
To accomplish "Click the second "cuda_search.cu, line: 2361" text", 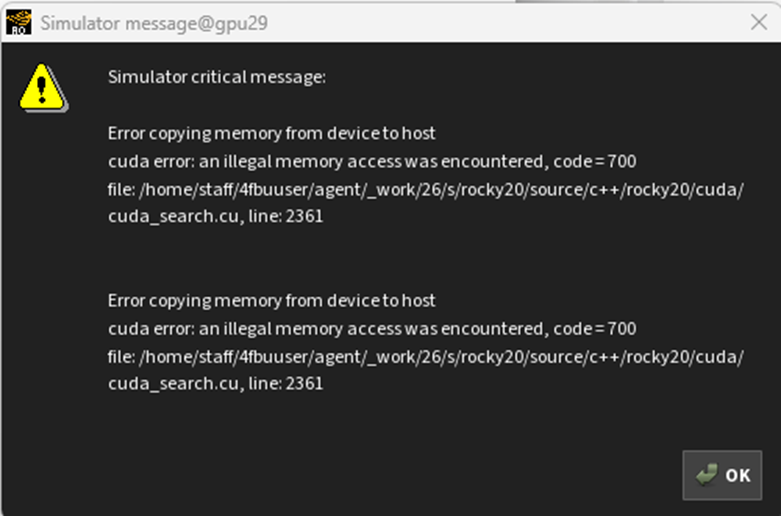I will pos(216,384).
